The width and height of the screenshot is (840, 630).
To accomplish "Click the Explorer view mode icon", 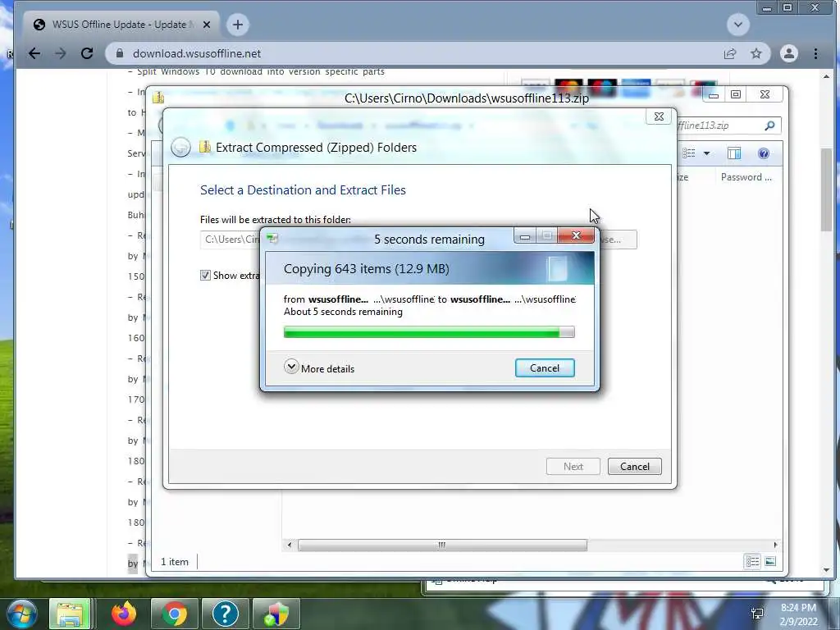I will click(689, 153).
